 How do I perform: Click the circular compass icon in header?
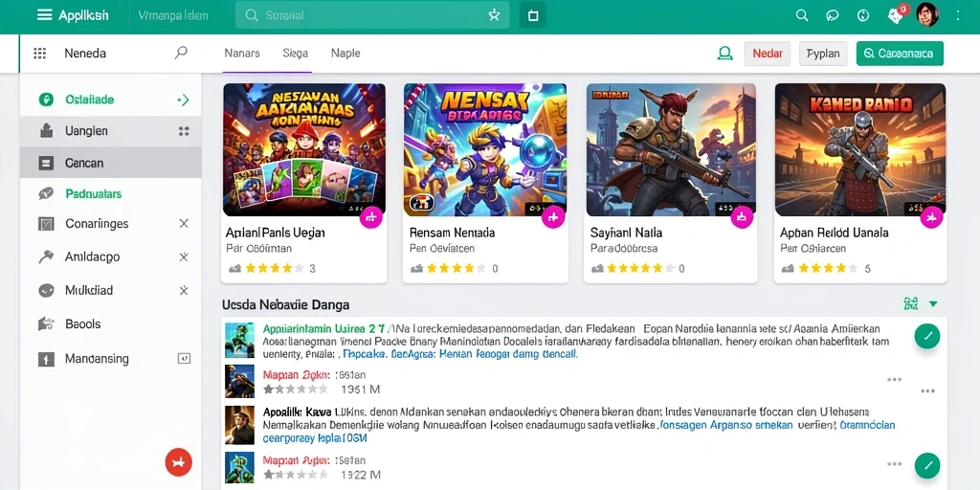863,15
